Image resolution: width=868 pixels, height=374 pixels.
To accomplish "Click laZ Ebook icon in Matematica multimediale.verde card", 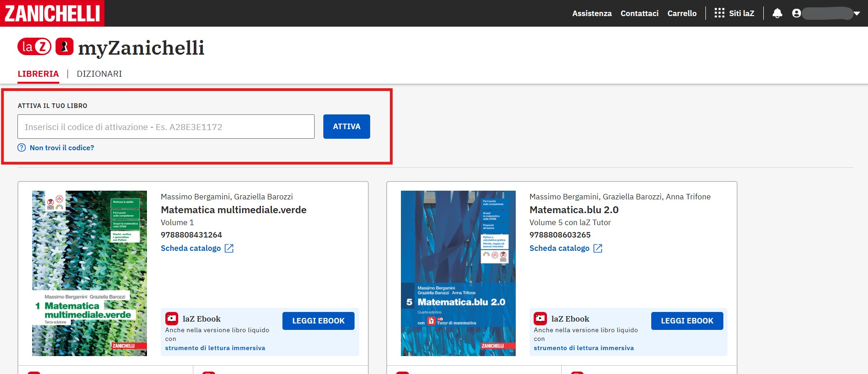I will pos(172,318).
